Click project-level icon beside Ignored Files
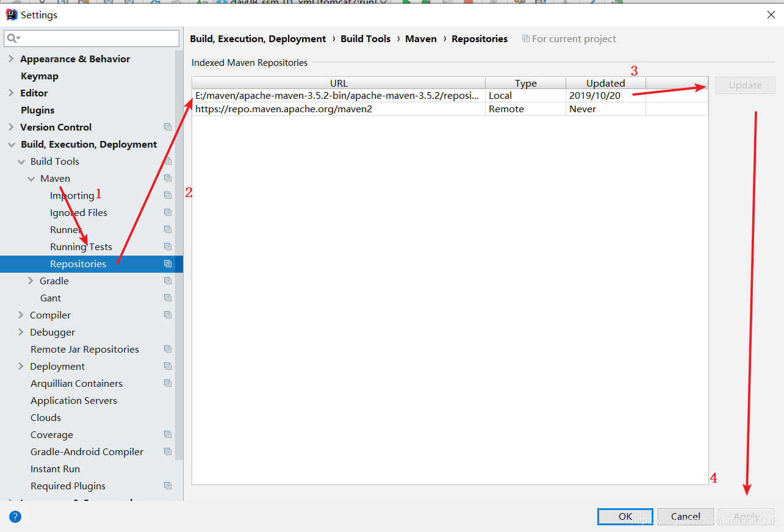Screen dimensions: 784x532 tap(168, 212)
